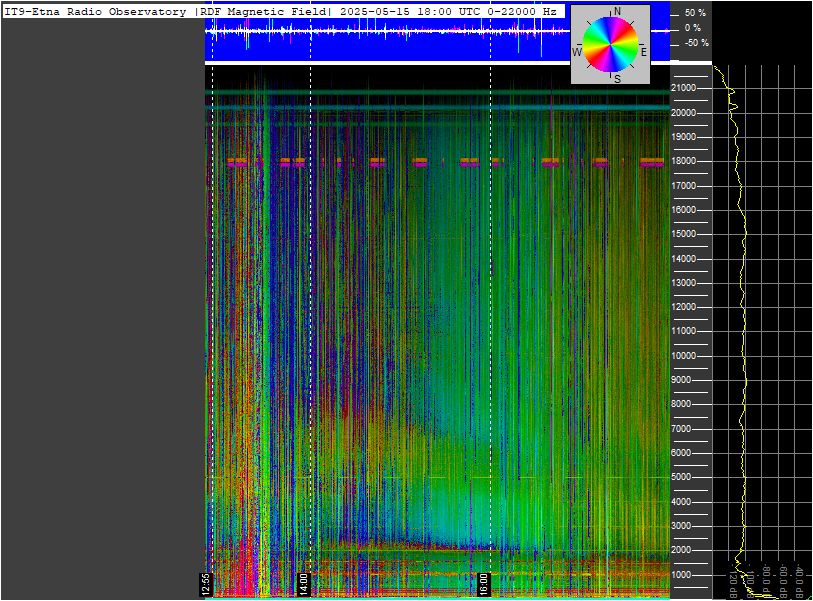Select the 12:55 time marker

(206, 584)
